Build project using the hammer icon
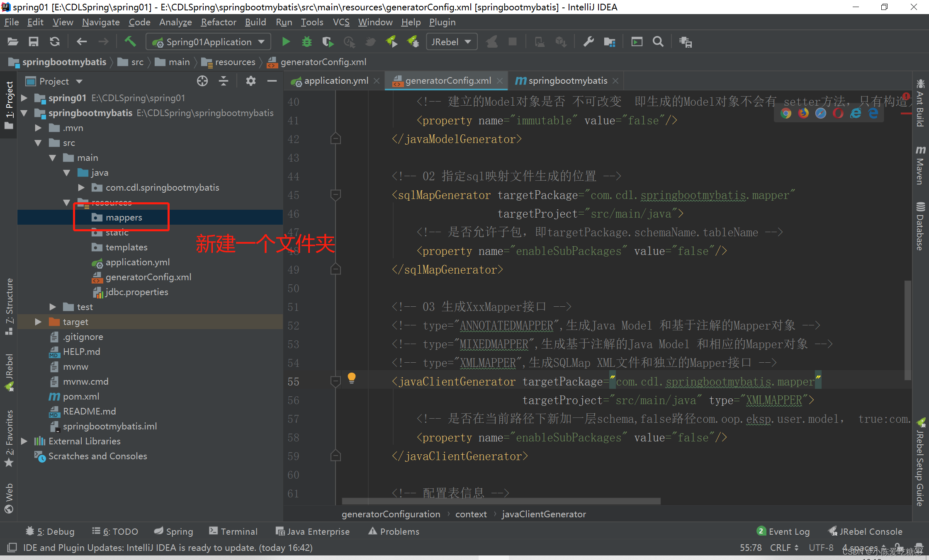 click(x=130, y=41)
